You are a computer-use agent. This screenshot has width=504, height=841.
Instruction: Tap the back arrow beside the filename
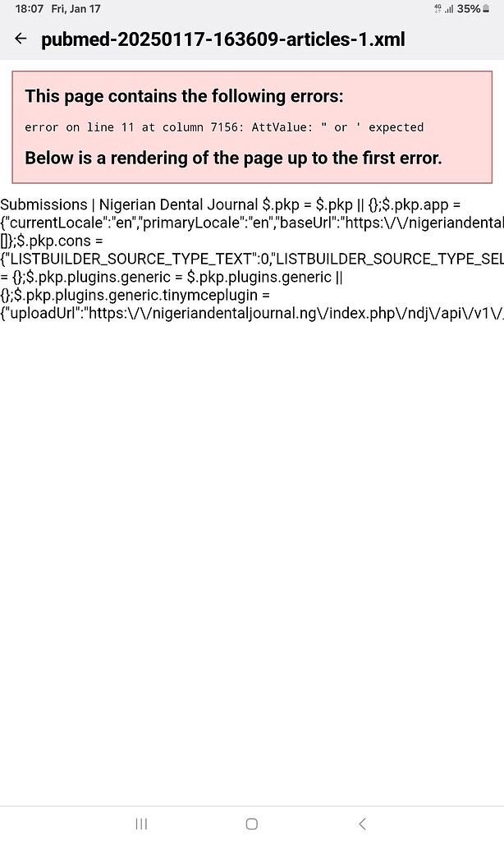click(21, 39)
